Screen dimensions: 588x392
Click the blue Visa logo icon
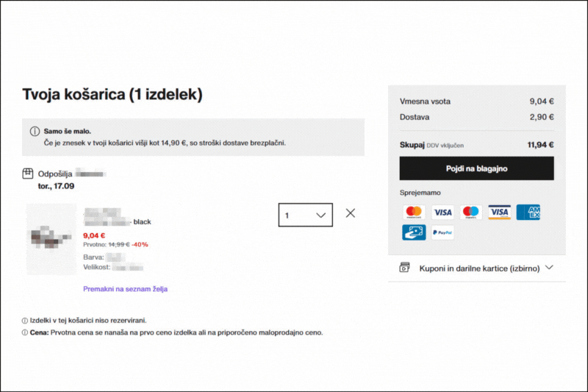pyautogui.click(x=442, y=213)
